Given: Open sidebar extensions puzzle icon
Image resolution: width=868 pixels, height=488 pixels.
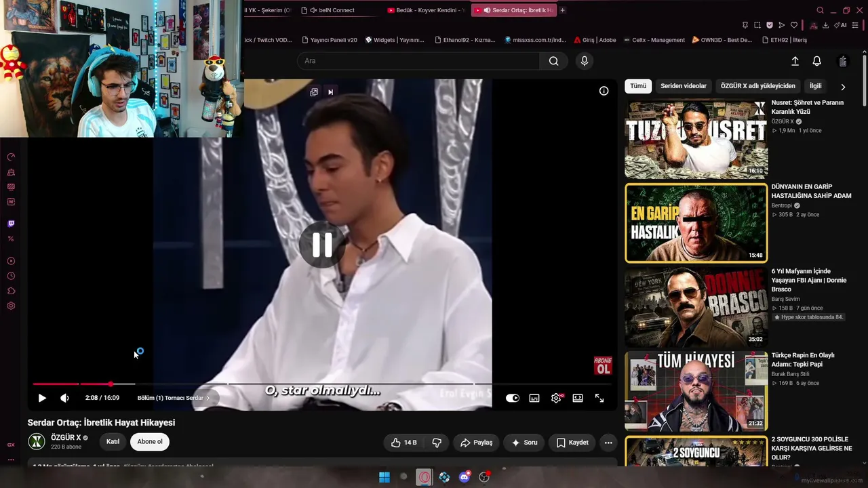Looking at the screenshot, I should pyautogui.click(x=11, y=291).
